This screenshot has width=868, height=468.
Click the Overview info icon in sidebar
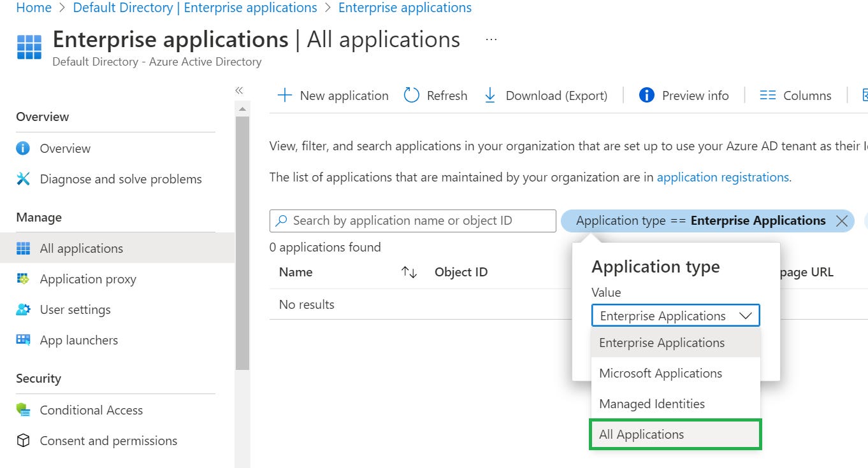[x=23, y=148]
